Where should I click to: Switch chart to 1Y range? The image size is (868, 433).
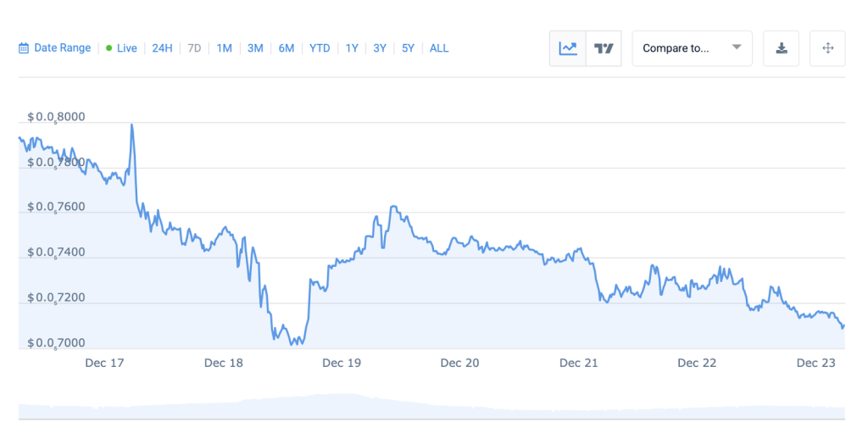pos(352,48)
